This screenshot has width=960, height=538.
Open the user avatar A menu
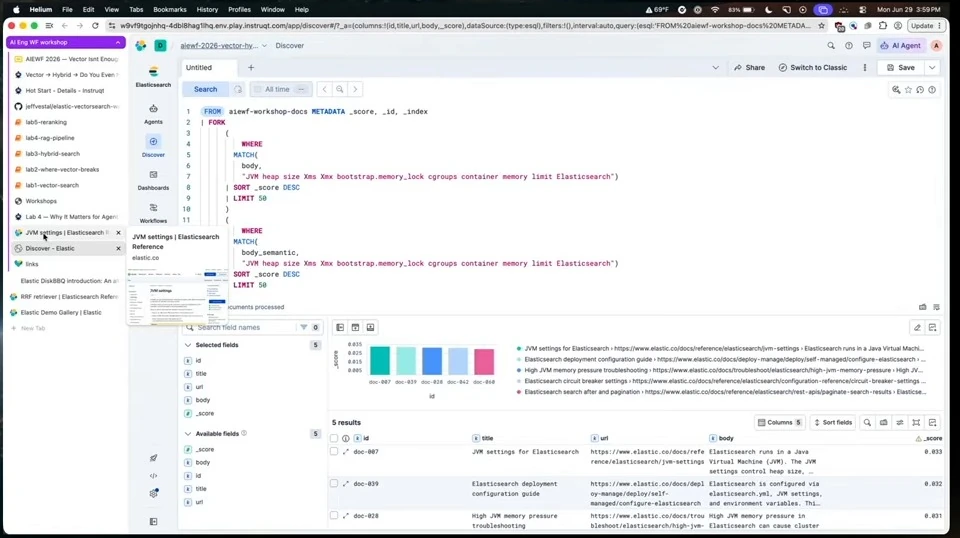(x=936, y=45)
